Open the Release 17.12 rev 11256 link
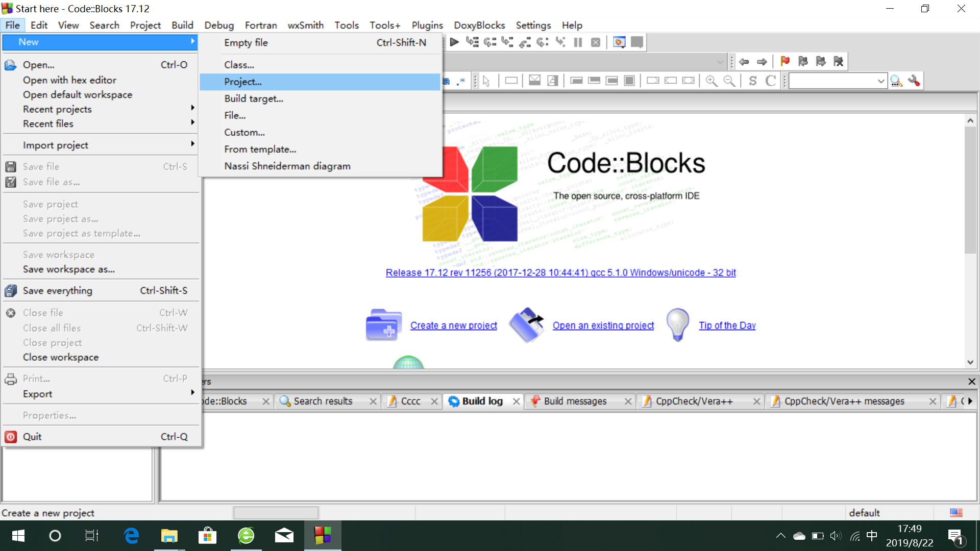Screen dimensions: 980x551 (x=560, y=272)
